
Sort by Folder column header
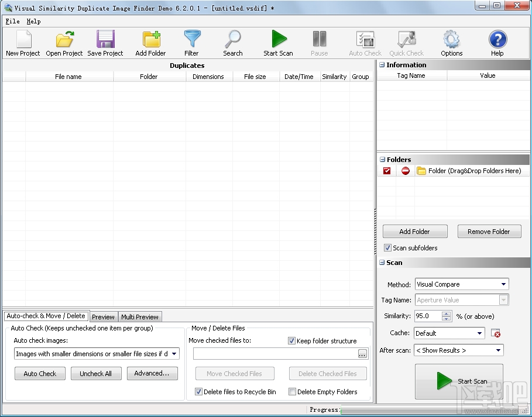pos(149,77)
